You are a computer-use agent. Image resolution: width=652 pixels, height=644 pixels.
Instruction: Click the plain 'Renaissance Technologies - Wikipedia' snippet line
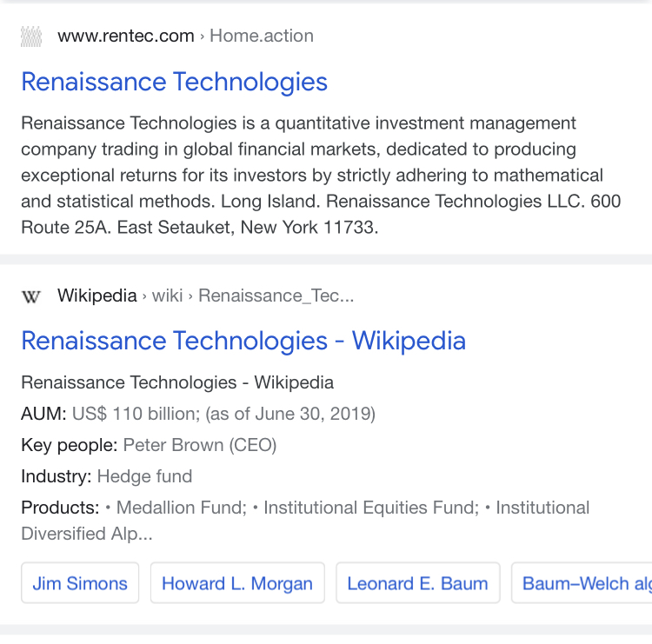(x=177, y=383)
